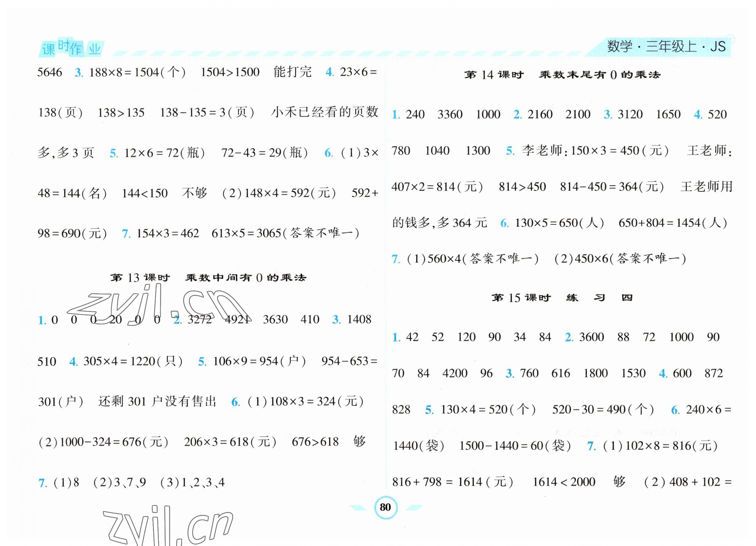Click the text '106×9=954(户)'
Image resolution: width=756 pixels, height=546 pixels.
(x=259, y=361)
